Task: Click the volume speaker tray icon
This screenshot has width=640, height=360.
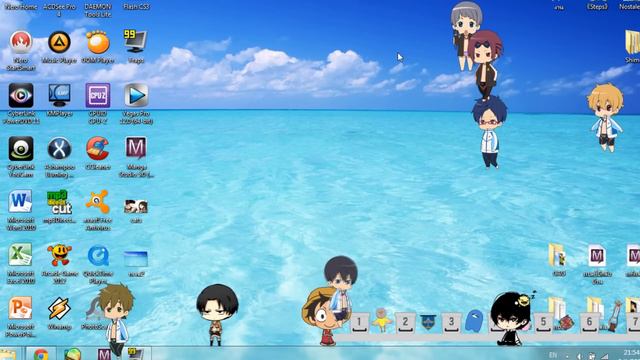Action: (580, 356)
